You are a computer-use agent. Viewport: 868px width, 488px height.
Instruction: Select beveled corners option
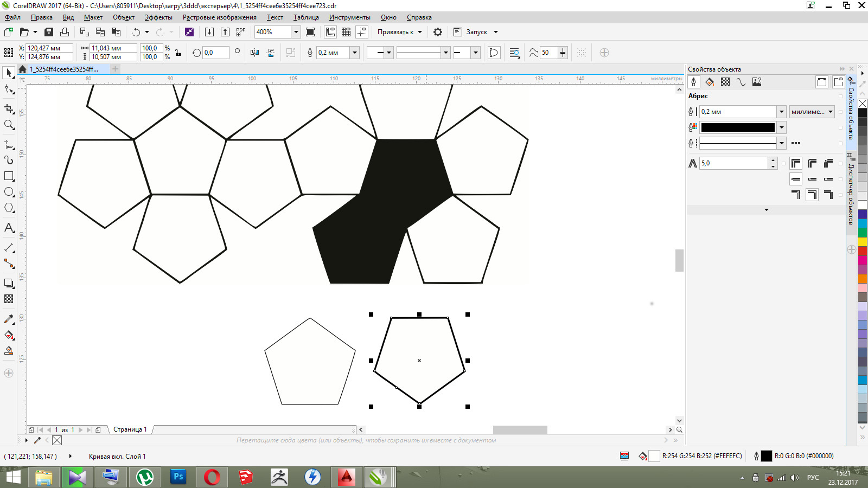(x=828, y=163)
